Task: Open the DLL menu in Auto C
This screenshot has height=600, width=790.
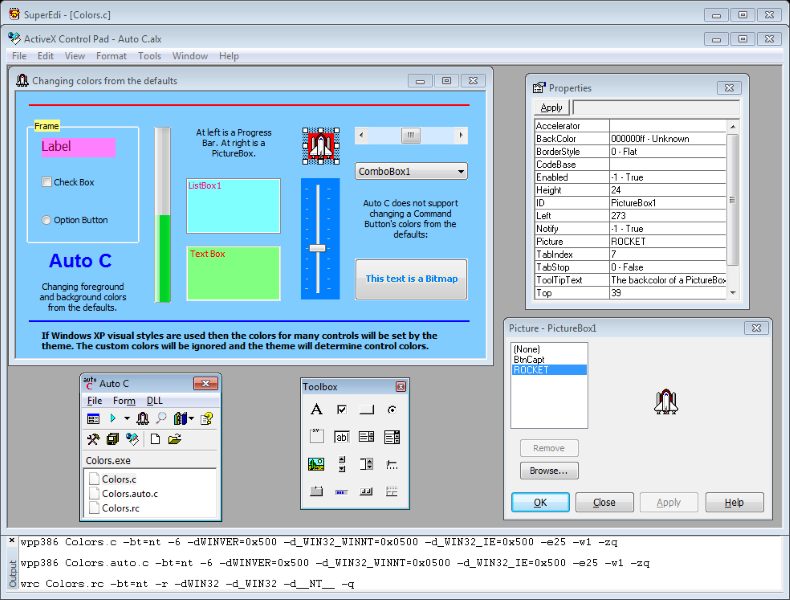Action: click(155, 401)
